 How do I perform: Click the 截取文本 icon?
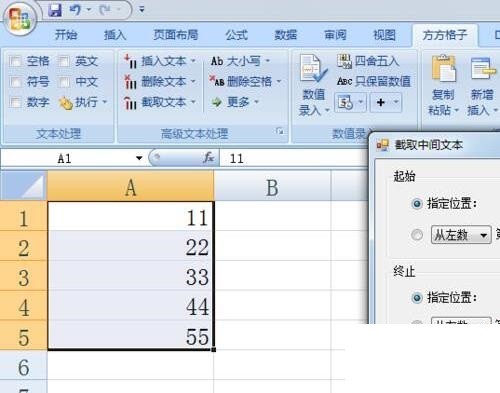[x=130, y=103]
